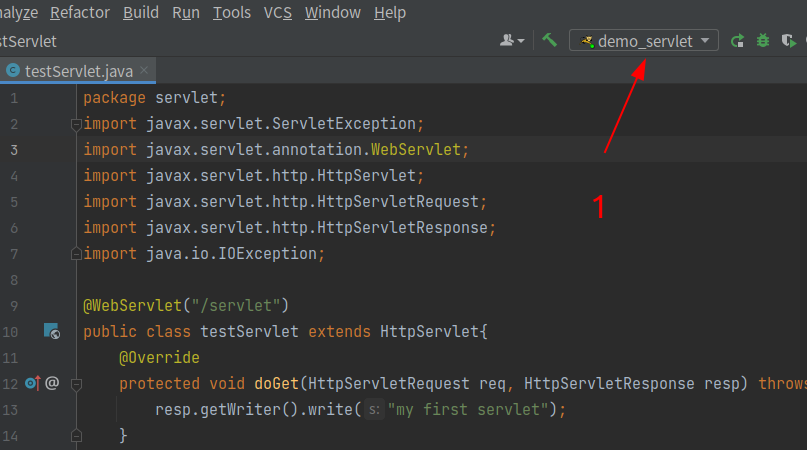Click the fold end marker at line 7

(x=76, y=254)
